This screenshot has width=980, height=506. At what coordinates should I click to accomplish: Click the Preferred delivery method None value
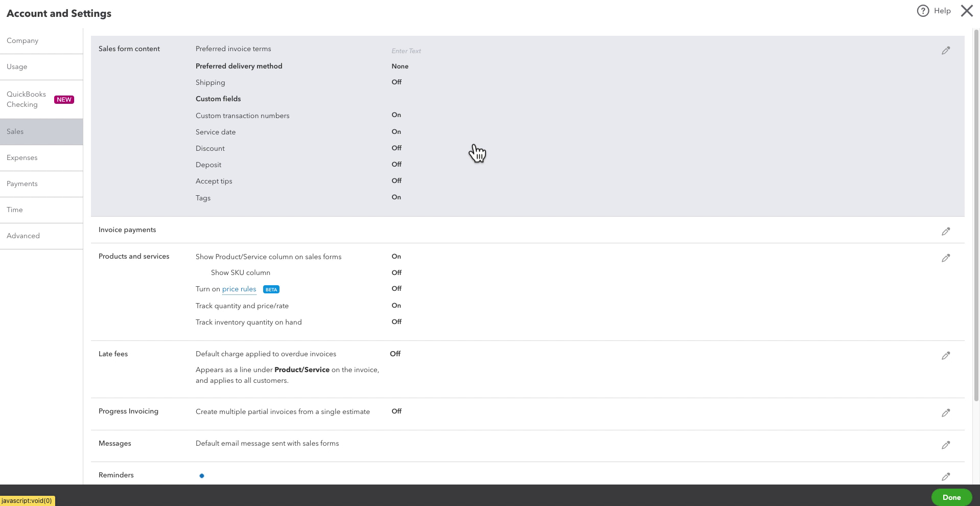click(400, 66)
